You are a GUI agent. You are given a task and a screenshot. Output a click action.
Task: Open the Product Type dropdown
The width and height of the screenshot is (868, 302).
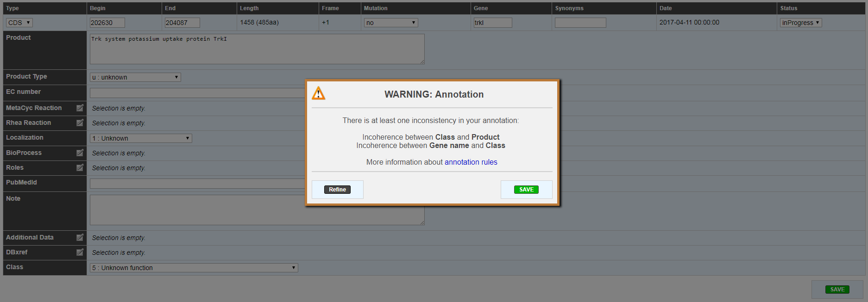tap(135, 77)
